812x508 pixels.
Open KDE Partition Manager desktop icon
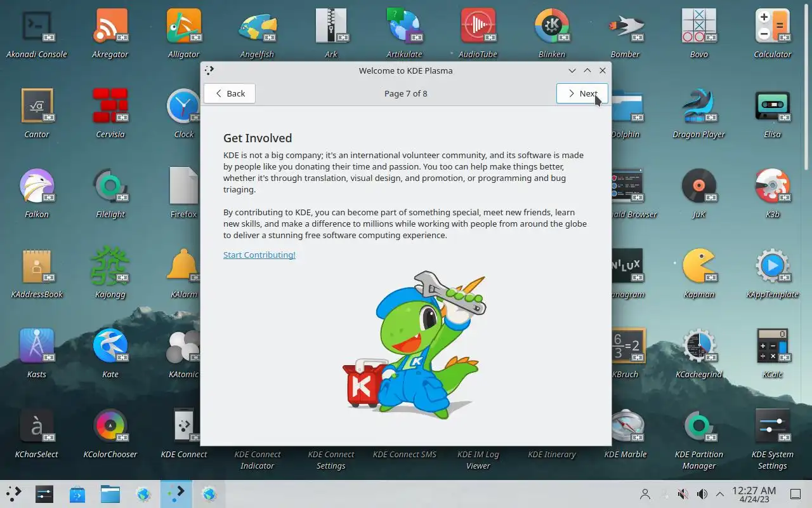point(699,427)
